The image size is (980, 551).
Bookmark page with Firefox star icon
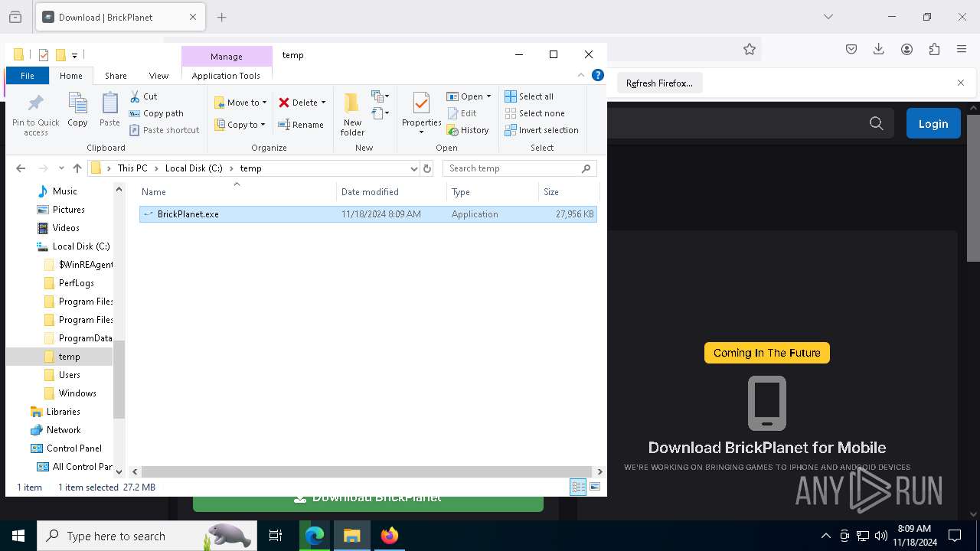750,49
